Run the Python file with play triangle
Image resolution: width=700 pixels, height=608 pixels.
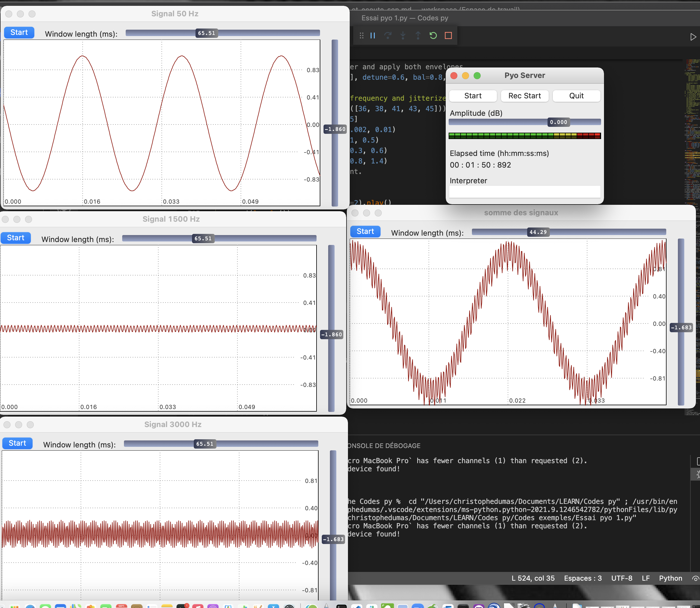(x=693, y=37)
